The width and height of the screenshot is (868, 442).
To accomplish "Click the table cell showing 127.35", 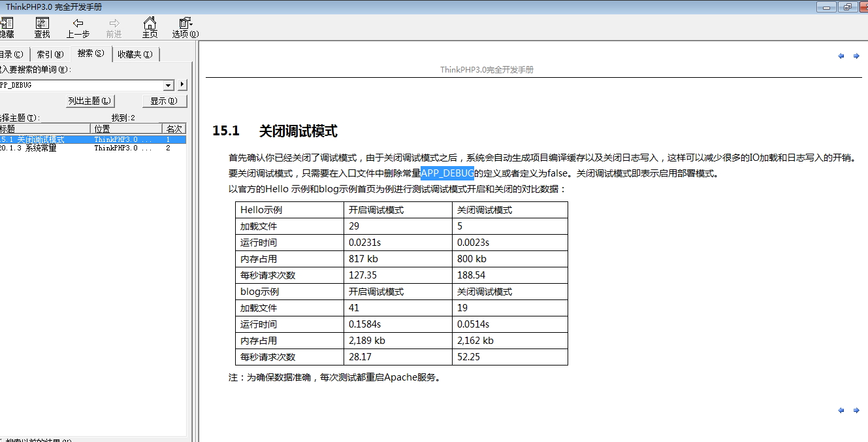I will pyautogui.click(x=398, y=275).
